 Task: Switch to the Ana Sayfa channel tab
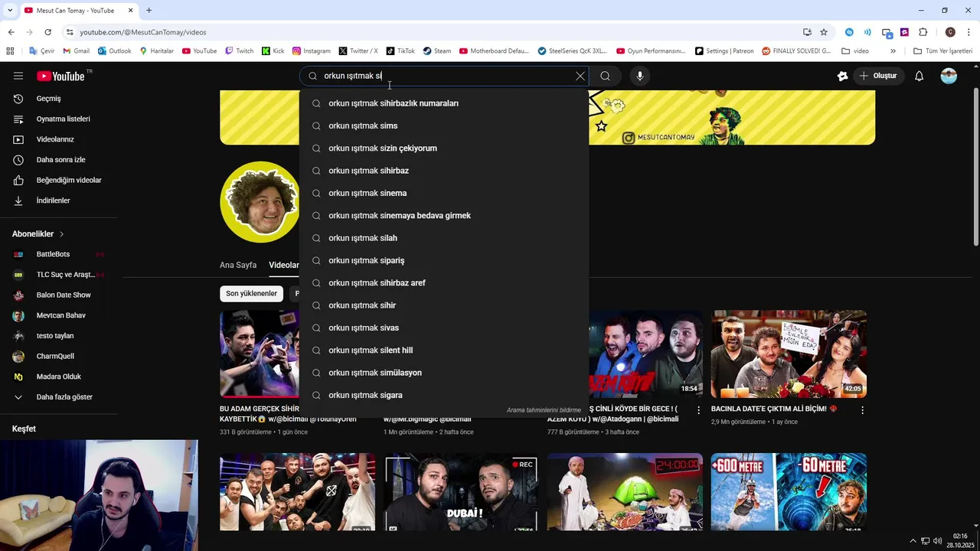[x=238, y=265]
